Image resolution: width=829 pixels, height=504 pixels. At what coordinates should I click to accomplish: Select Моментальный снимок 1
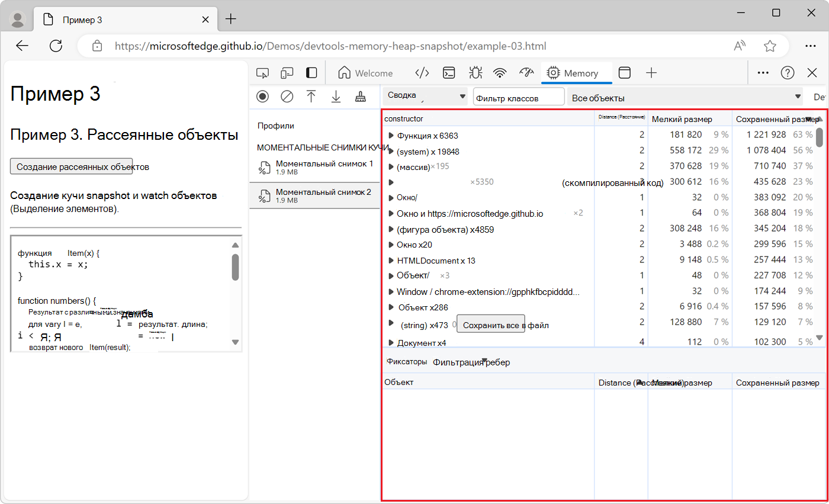click(315, 167)
